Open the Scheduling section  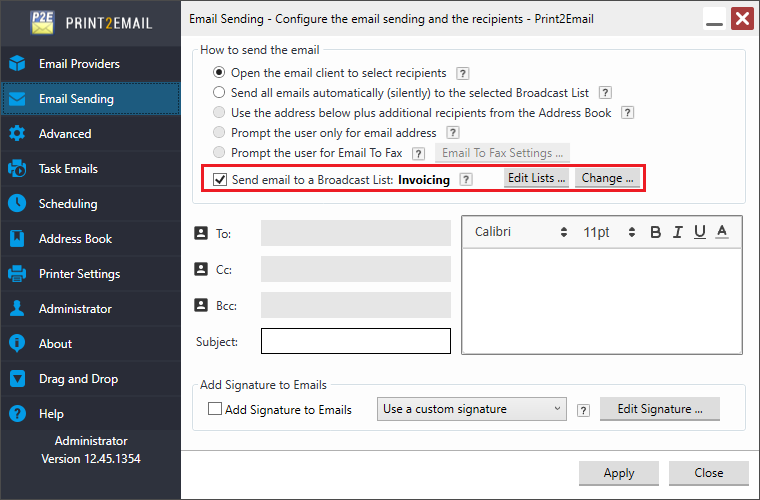tap(91, 203)
